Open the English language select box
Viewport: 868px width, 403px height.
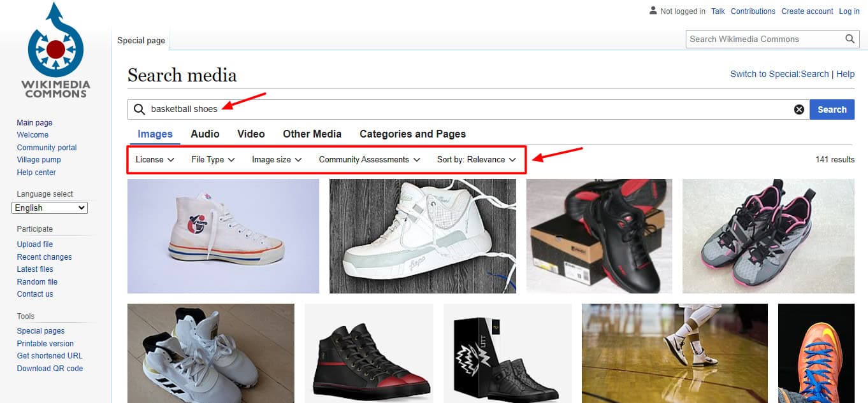coord(50,208)
